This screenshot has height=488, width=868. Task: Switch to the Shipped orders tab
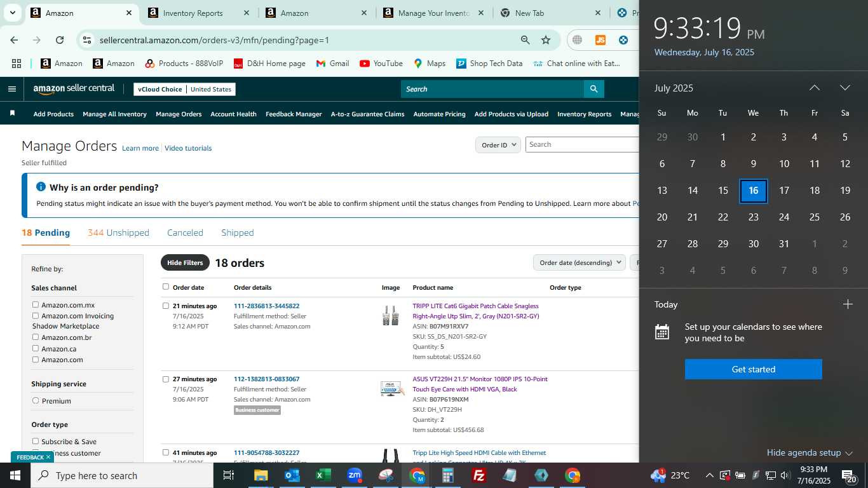[238, 233]
